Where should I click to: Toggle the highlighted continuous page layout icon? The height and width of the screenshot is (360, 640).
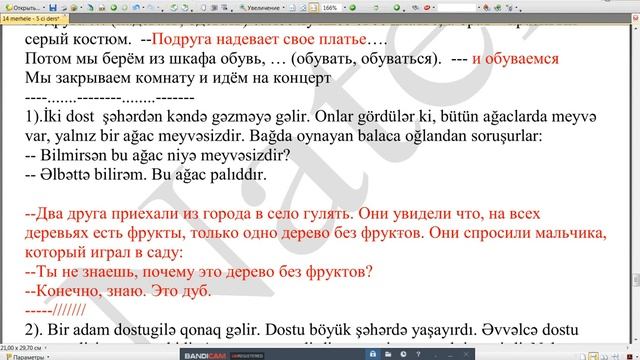pos(593,356)
